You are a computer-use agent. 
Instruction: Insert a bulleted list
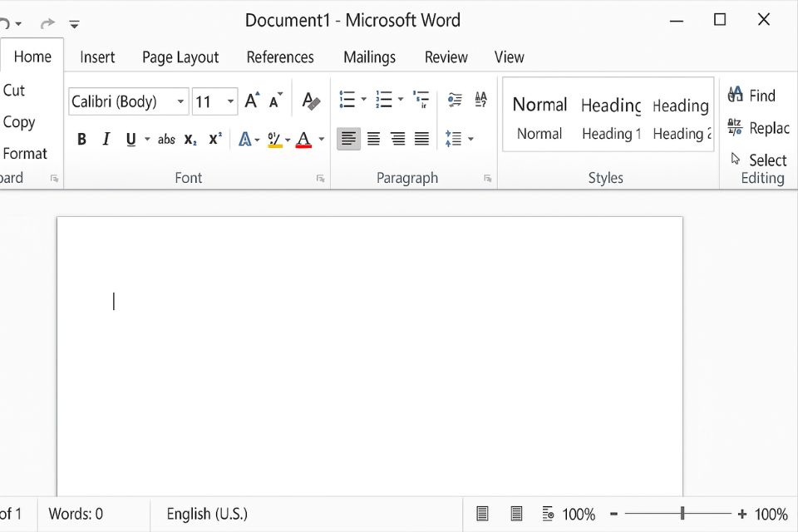pos(347,100)
